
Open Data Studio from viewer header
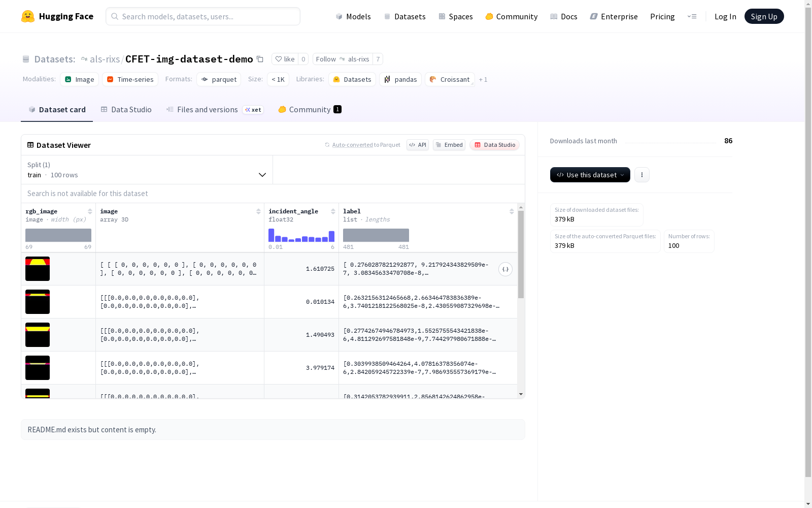click(x=495, y=145)
